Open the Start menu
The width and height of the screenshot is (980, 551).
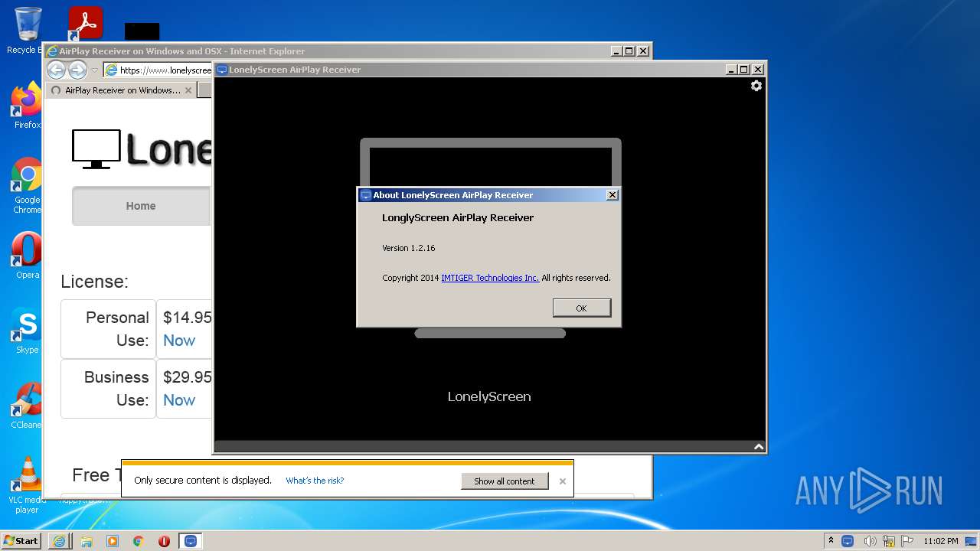tap(21, 540)
